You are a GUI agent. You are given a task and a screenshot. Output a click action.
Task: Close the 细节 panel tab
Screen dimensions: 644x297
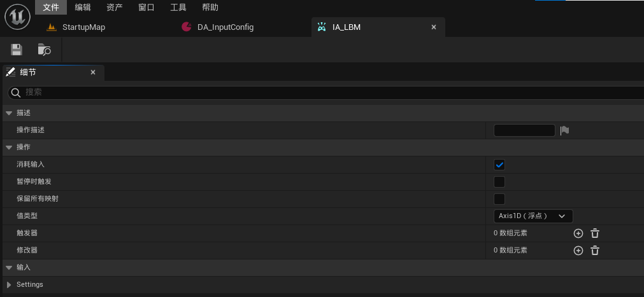click(93, 73)
